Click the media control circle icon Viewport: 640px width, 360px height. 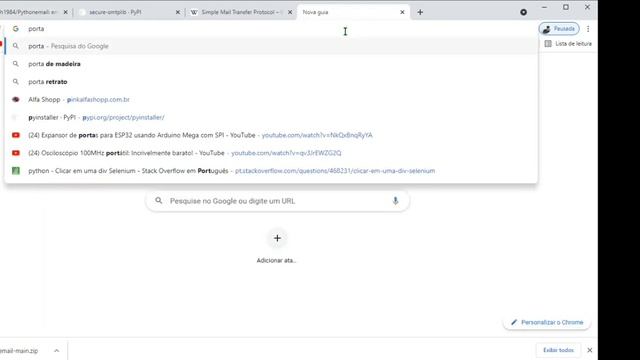[x=523, y=12]
